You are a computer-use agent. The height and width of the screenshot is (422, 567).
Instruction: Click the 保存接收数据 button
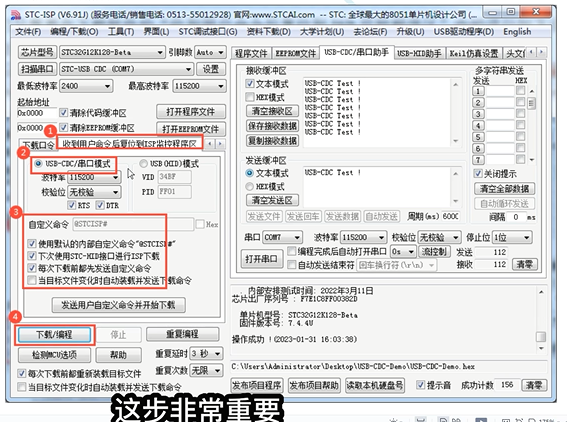pyautogui.click(x=272, y=125)
